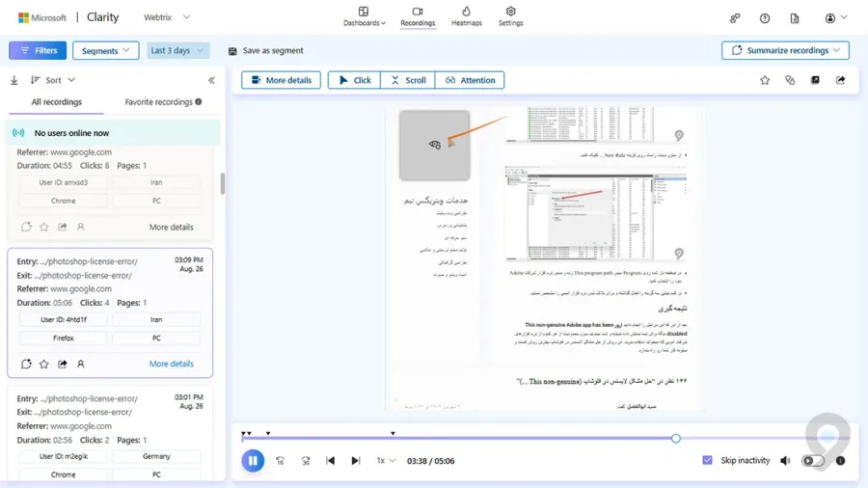
Task: Open the documentation page icon in header
Action: (795, 18)
